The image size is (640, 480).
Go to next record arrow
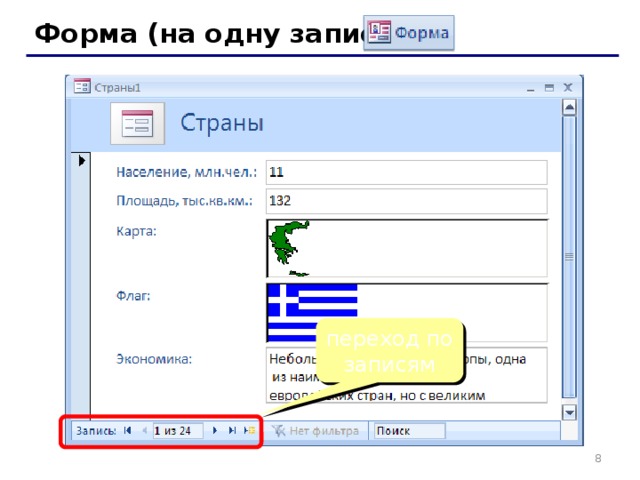215,430
